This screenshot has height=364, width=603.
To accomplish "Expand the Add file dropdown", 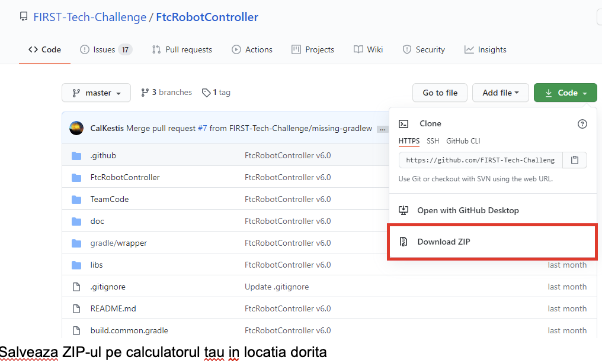I will click(500, 93).
